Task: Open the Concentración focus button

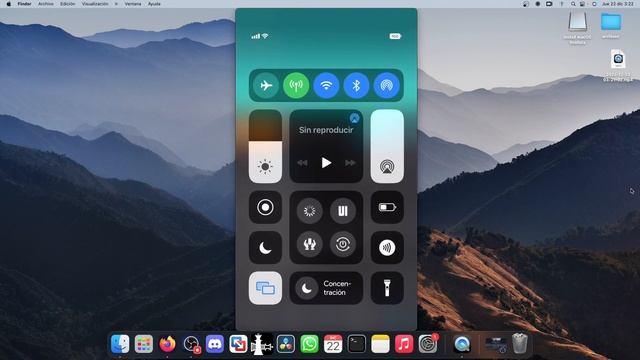Action: [326, 288]
